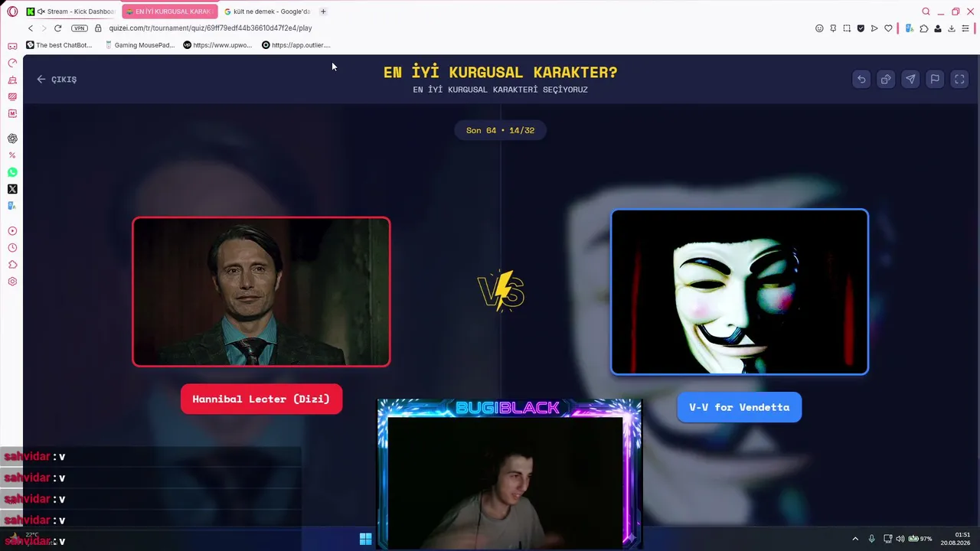Choose the V-V for Vendetta button
This screenshot has width=980, height=551.
(x=740, y=407)
